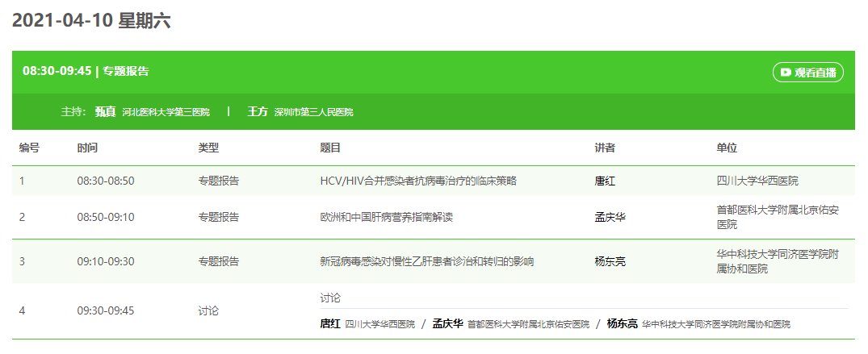Click 河北医科大学第三医院 host affiliation
This screenshot has height=354, width=868.
click(x=166, y=112)
